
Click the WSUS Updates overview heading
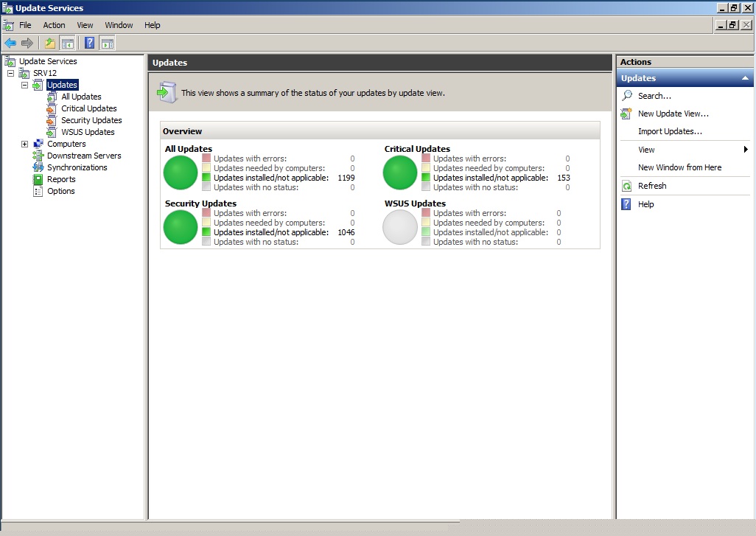(415, 203)
